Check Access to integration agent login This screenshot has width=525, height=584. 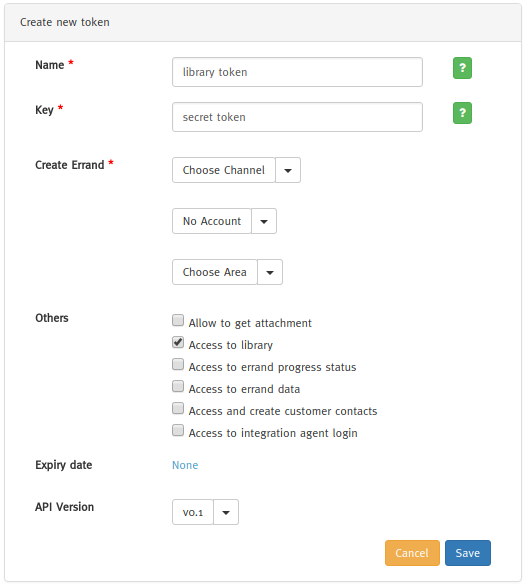[178, 430]
